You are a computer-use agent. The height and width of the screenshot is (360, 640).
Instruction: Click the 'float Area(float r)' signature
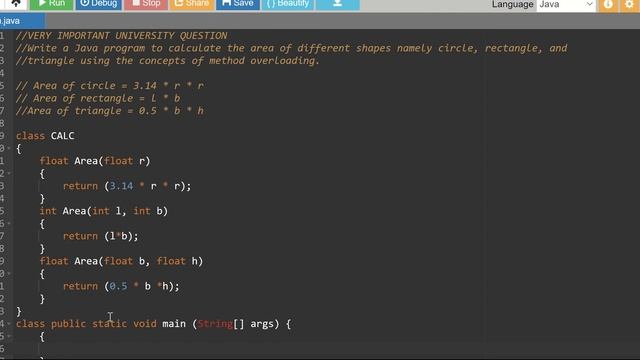coord(95,161)
